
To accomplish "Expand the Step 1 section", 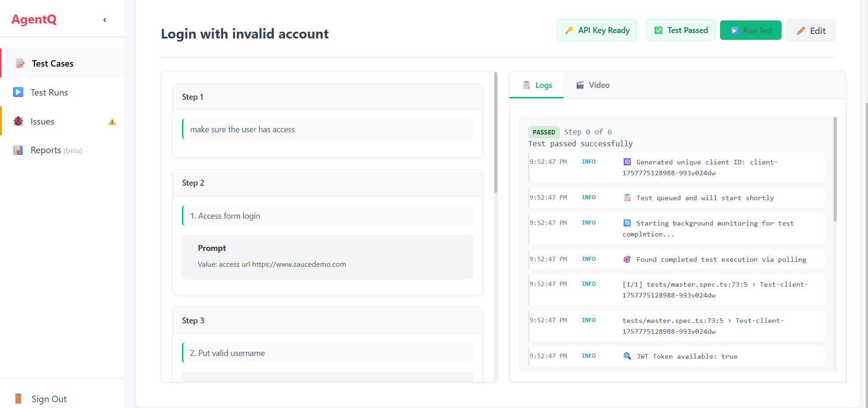I will click(x=328, y=96).
